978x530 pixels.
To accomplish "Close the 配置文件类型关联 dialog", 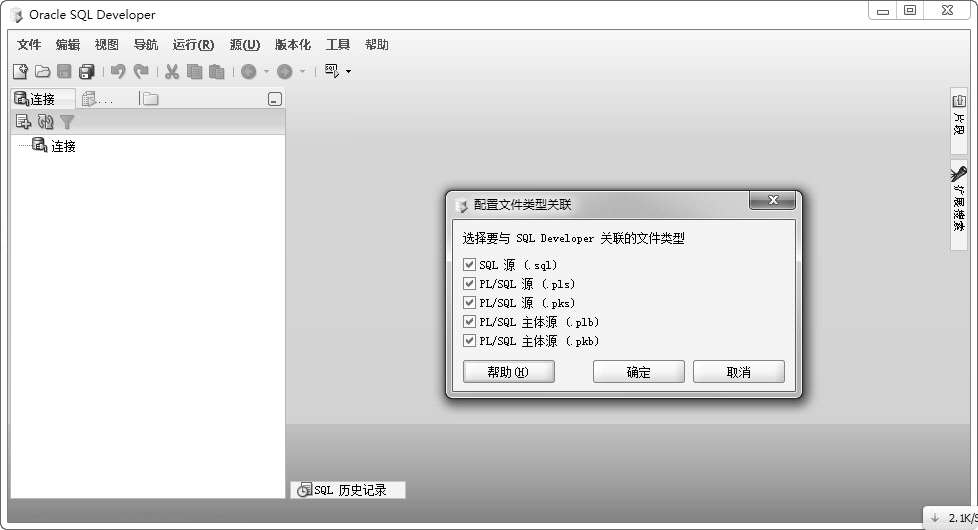I will click(x=773, y=200).
